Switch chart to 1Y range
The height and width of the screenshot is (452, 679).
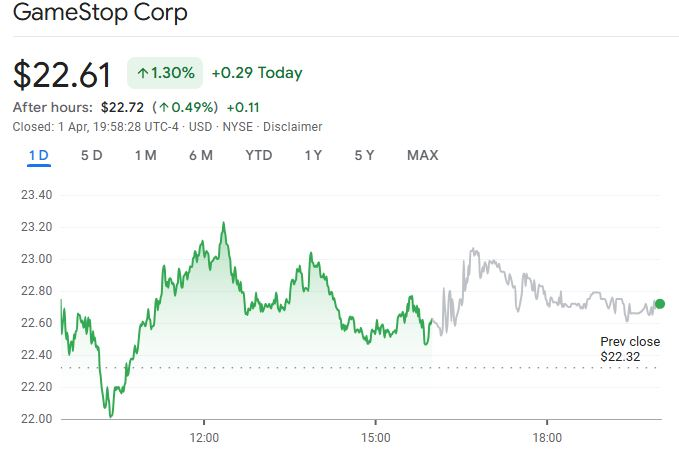coord(313,155)
